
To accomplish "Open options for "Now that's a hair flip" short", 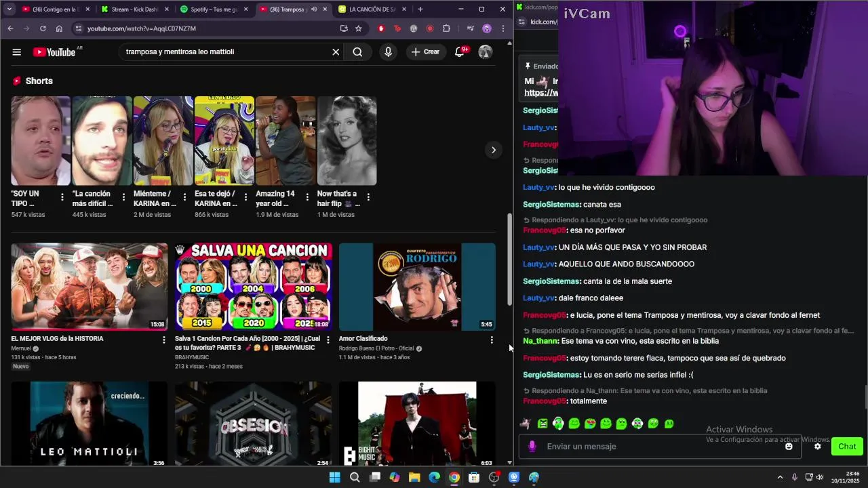I will click(368, 197).
